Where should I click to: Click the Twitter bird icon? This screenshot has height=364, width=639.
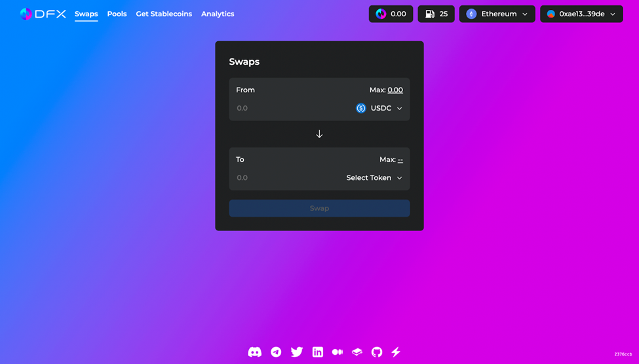[x=297, y=352]
